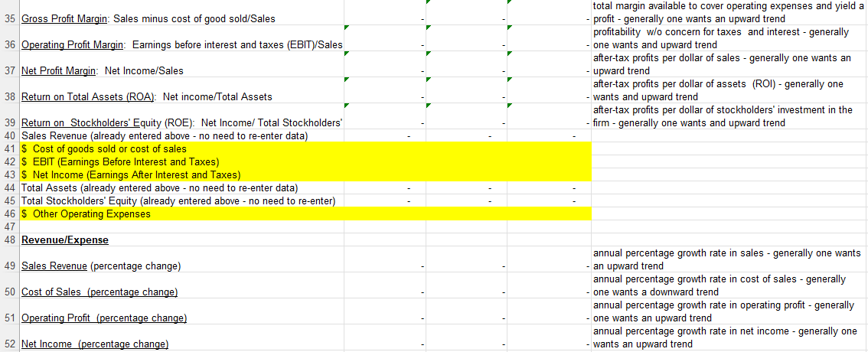Select the '$ Cost of goods sold' cell
868x352 pixels.
(x=181, y=149)
